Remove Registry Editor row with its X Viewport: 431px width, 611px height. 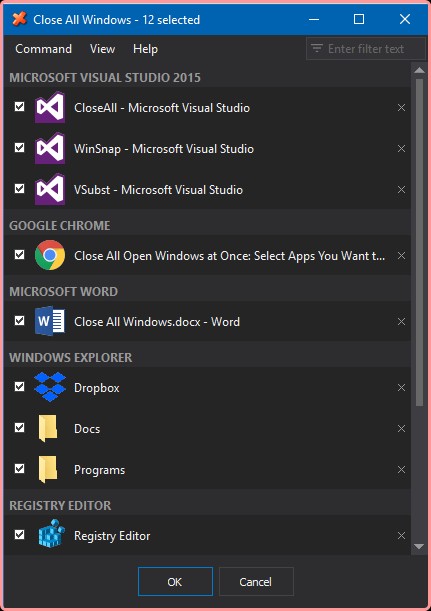coord(401,535)
